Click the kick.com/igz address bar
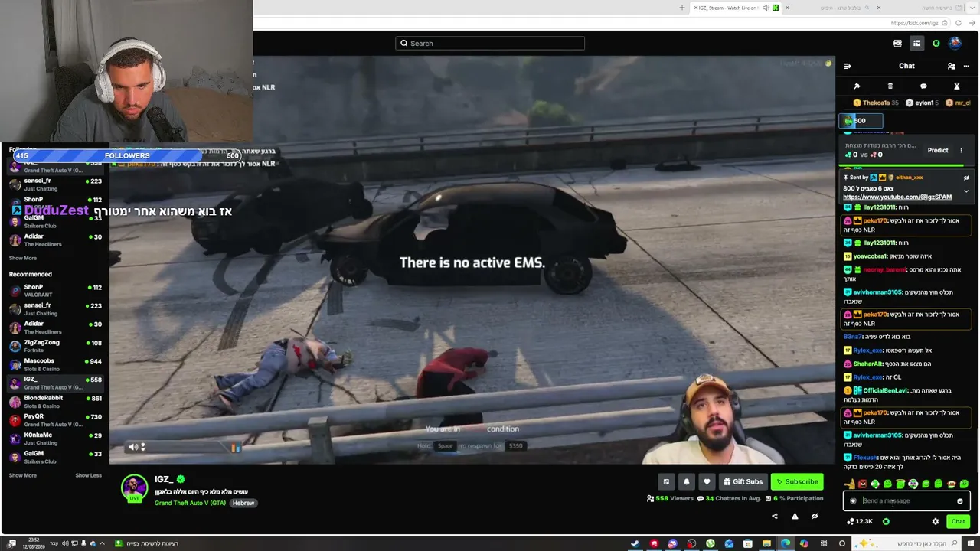The image size is (980, 551). coord(915,23)
